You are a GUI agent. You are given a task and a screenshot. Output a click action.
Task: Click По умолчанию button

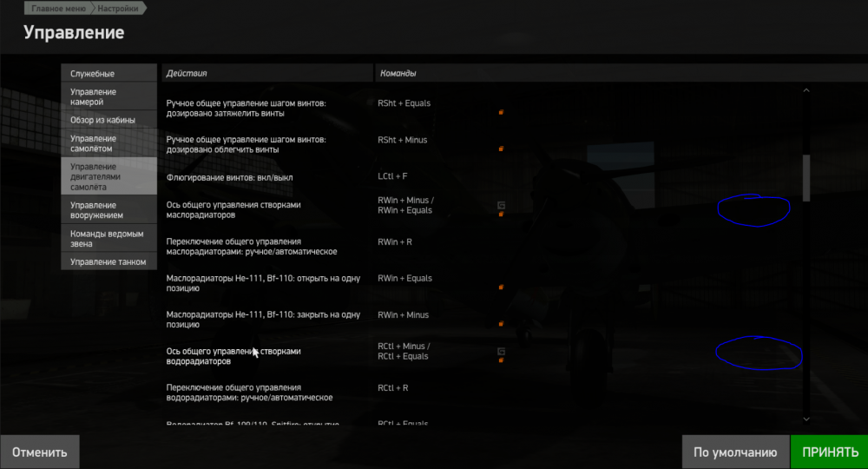tap(735, 452)
